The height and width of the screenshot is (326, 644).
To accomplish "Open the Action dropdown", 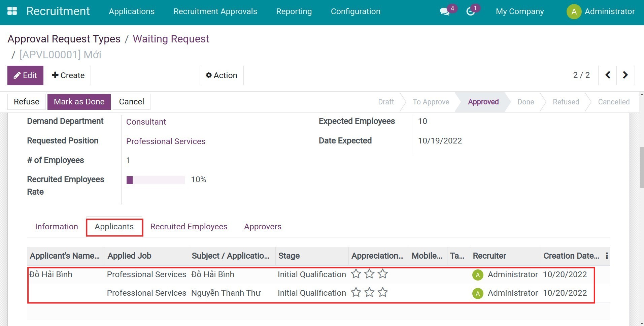I will pos(222,75).
